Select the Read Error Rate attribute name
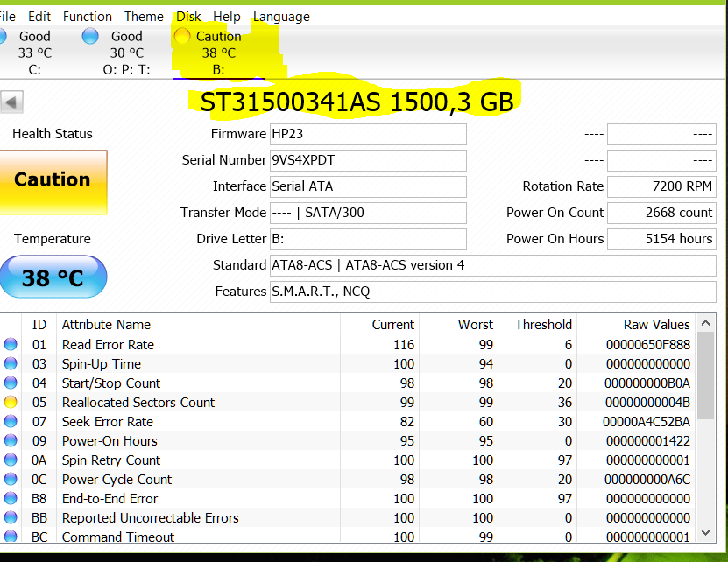Image resolution: width=728 pixels, height=562 pixels. coord(108,345)
